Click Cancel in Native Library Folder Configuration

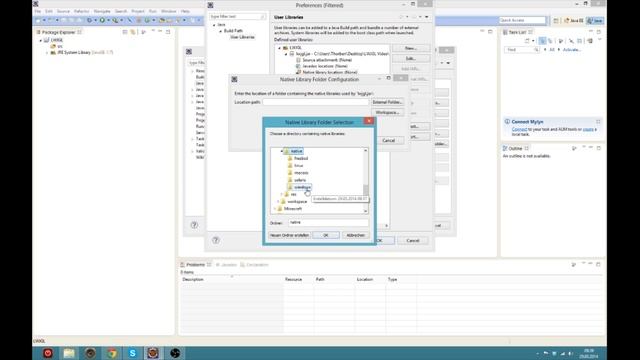coord(388,140)
